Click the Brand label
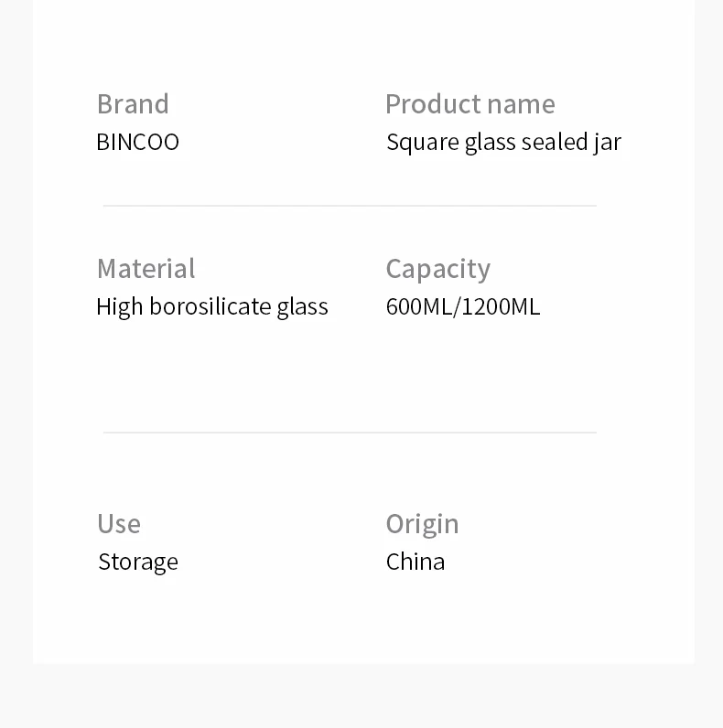 (133, 103)
